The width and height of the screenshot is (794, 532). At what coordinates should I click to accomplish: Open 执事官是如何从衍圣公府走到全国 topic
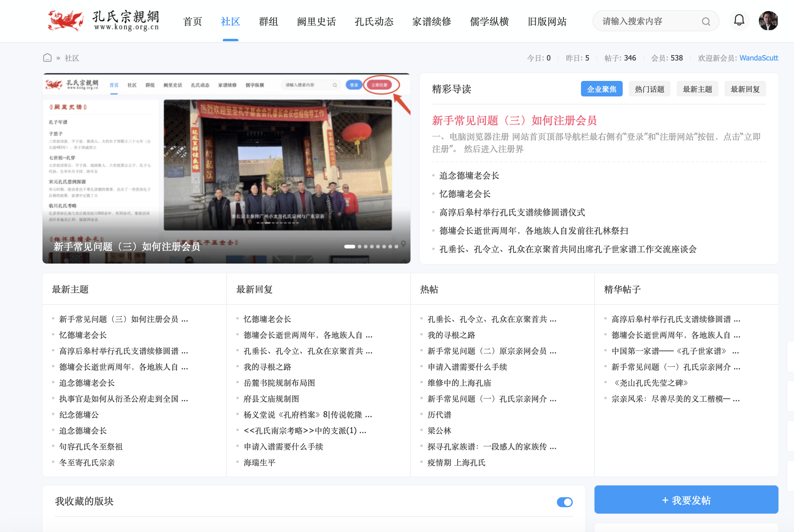coord(123,399)
